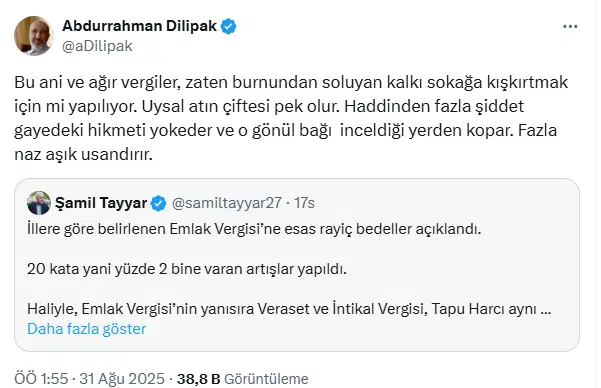Screen dimensions: 601x388
Task: Click Abdurrahman Dilipak's blue verified badge
Action: click(229, 26)
